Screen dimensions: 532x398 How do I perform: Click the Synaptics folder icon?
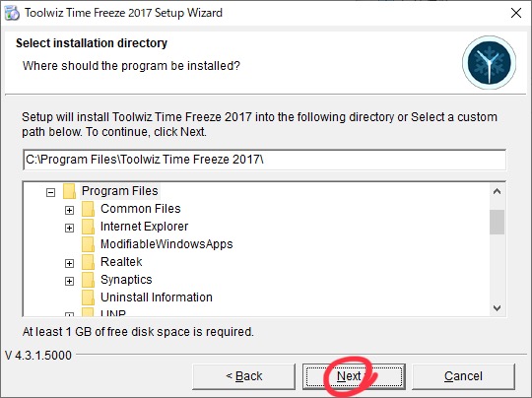[x=89, y=280]
